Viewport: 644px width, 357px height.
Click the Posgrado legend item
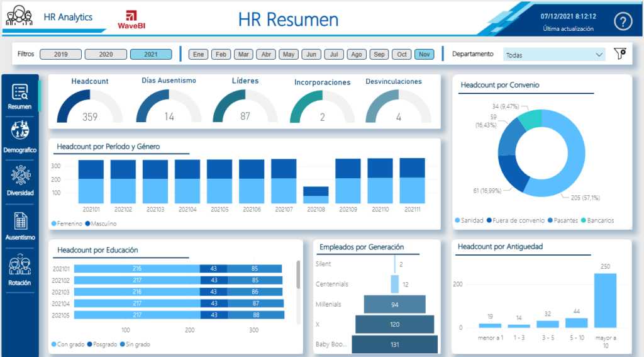[x=102, y=344]
